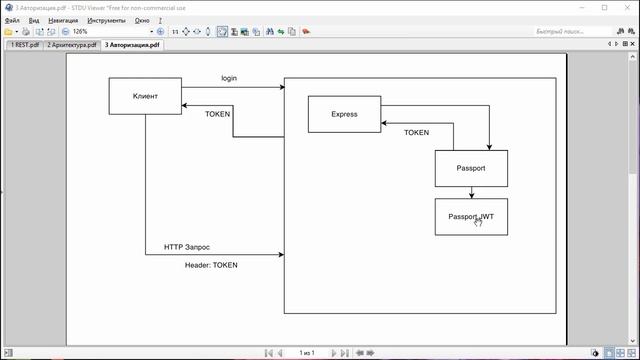Image resolution: width=640 pixels, height=360 pixels.
Task: Click the red bookmark flag icon
Action: click(306, 31)
